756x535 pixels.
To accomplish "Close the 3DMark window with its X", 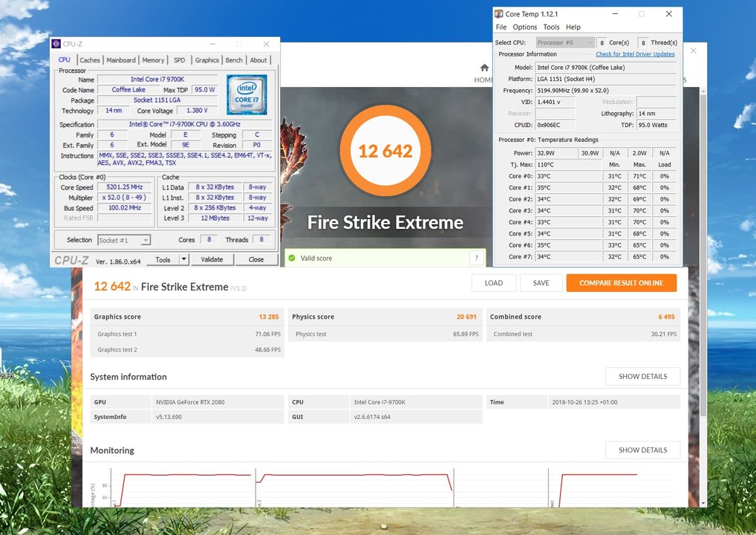I will coord(694,51).
